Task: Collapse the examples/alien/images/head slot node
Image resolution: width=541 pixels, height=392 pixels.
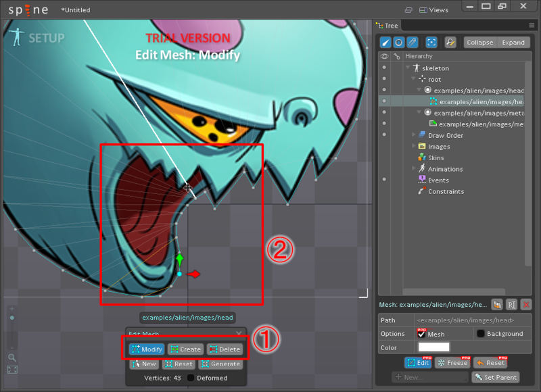Action: (x=419, y=90)
